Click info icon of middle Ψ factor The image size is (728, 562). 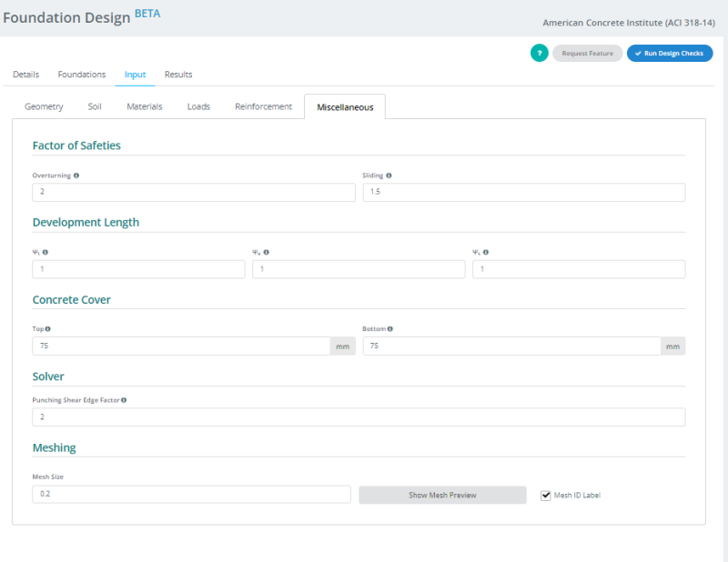266,253
